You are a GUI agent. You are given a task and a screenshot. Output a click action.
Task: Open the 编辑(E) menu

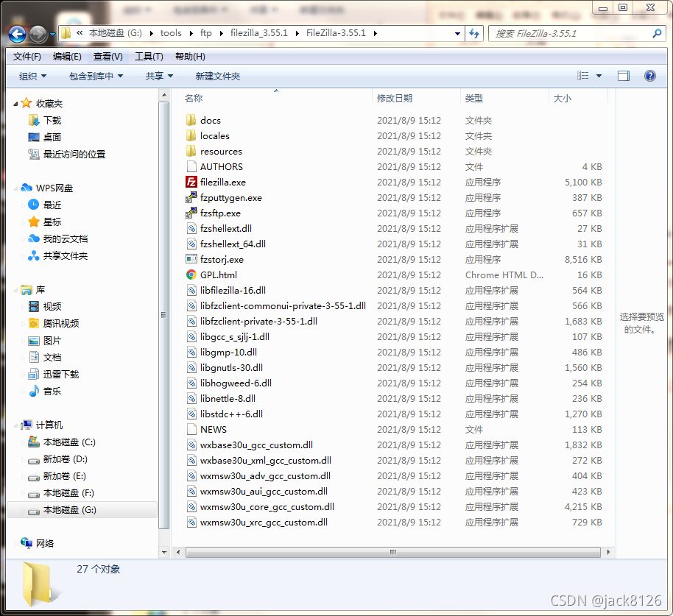67,57
